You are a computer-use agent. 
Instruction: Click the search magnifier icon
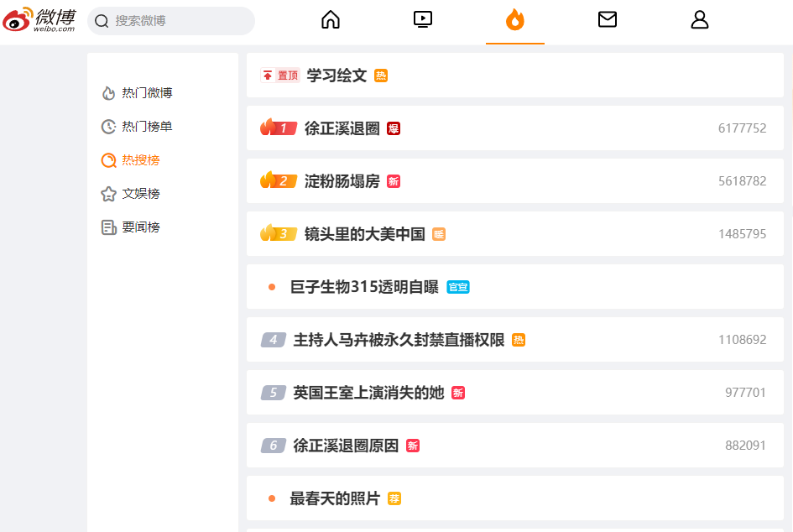click(x=102, y=21)
